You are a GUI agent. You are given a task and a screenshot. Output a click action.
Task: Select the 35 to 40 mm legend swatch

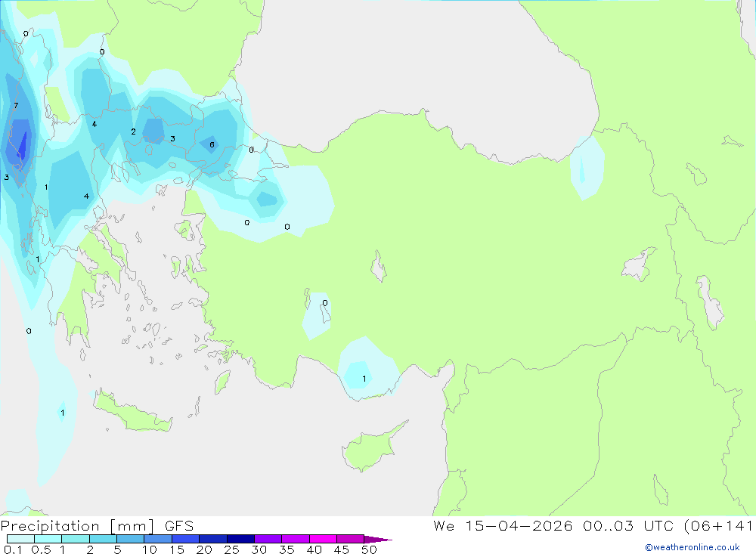(296, 539)
